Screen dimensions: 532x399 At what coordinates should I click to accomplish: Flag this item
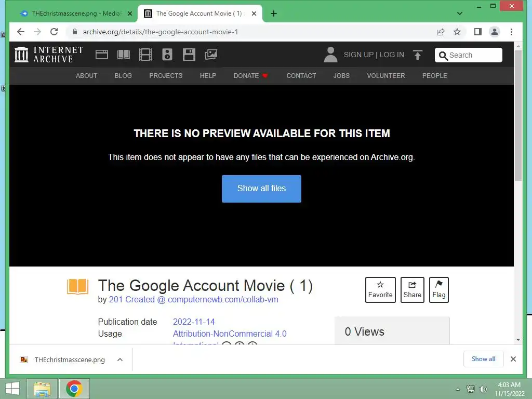pos(438,290)
